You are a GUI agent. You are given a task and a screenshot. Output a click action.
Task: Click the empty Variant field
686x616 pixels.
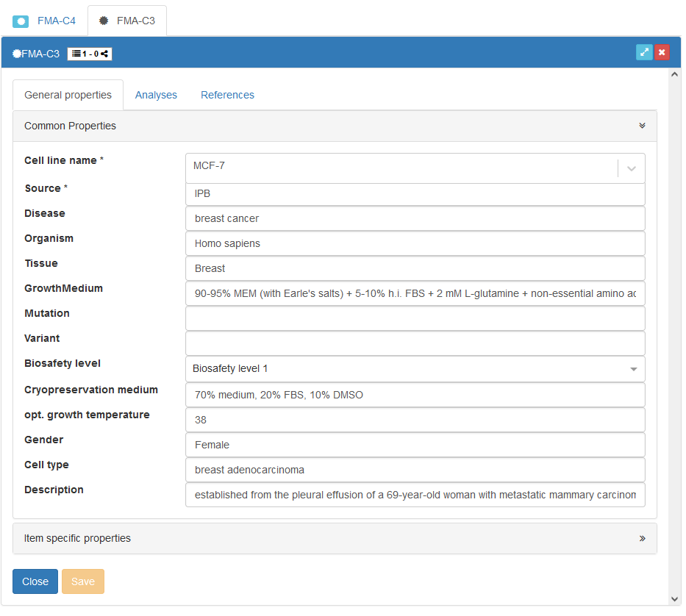click(x=415, y=343)
